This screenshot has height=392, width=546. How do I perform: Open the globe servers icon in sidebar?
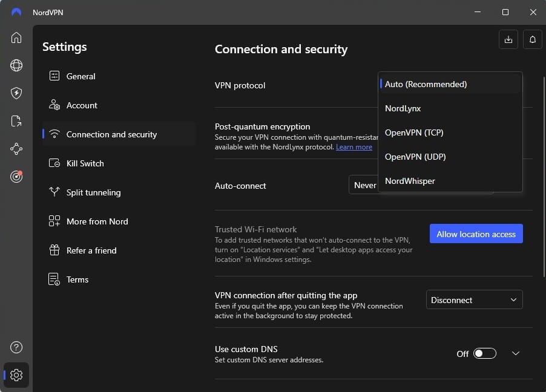click(16, 65)
